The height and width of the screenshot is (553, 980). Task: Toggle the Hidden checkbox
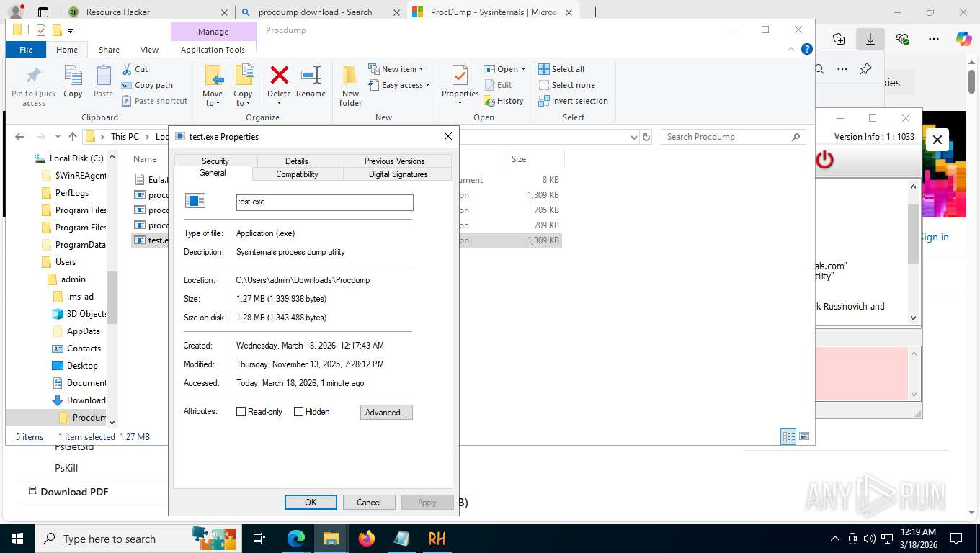click(x=298, y=412)
